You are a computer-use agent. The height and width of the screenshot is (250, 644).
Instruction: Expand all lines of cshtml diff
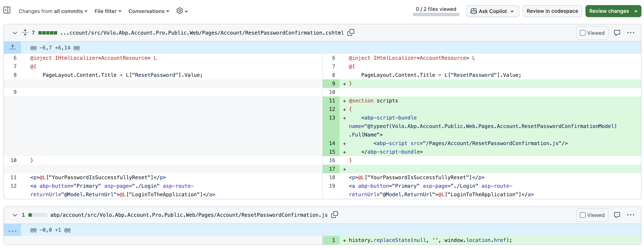coord(25,32)
